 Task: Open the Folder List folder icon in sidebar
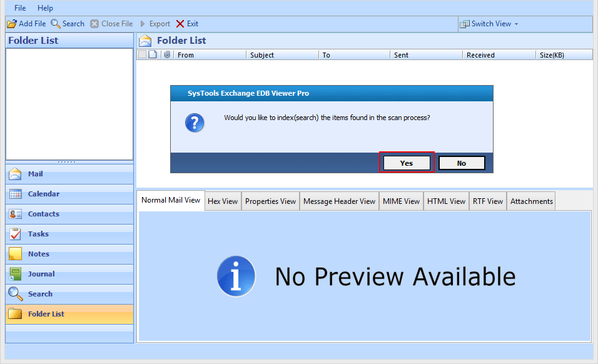[x=15, y=314]
